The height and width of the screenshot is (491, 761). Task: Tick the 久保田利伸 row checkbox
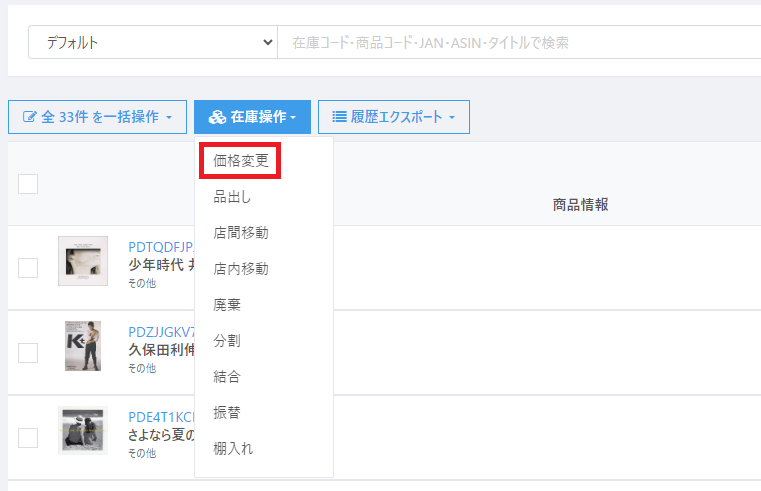point(28,353)
